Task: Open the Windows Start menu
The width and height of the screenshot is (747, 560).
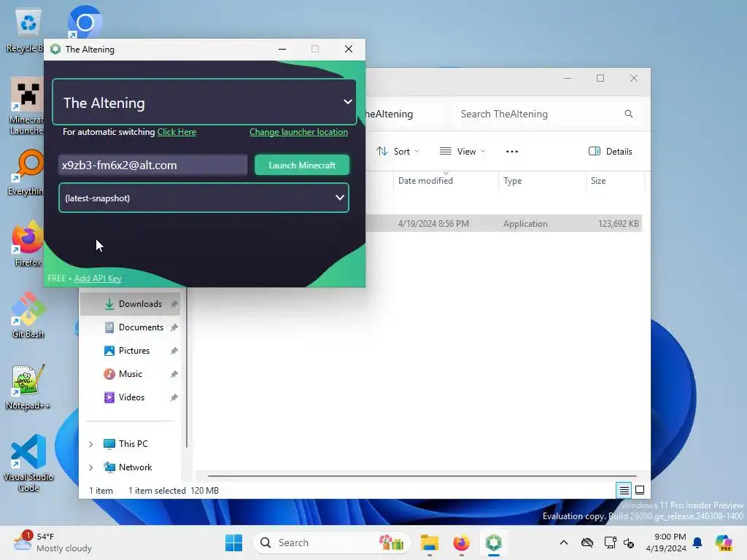Action: [233, 542]
